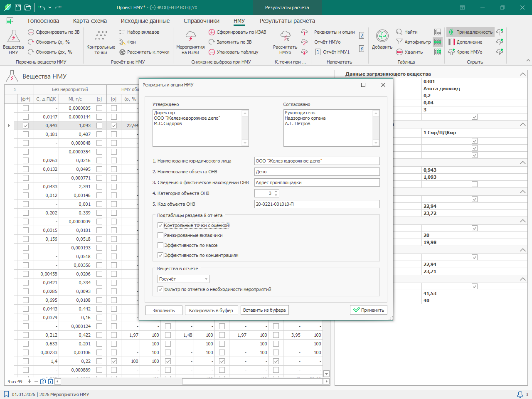The height and width of the screenshot is (399, 532).
Task: Click the save disk icon in title bar
Action: click(x=18, y=7)
